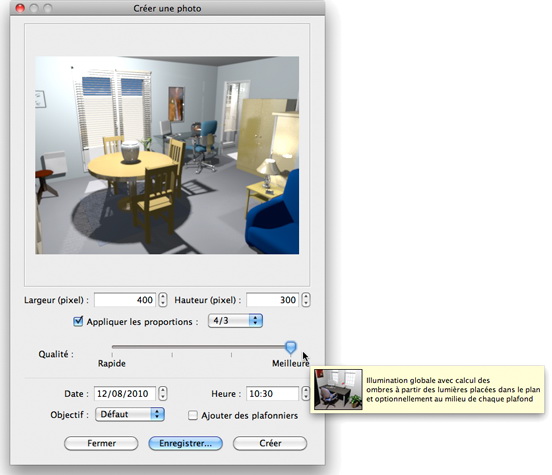Click the Créer button
Image resolution: width=552 pixels, height=475 pixels.
point(270,443)
